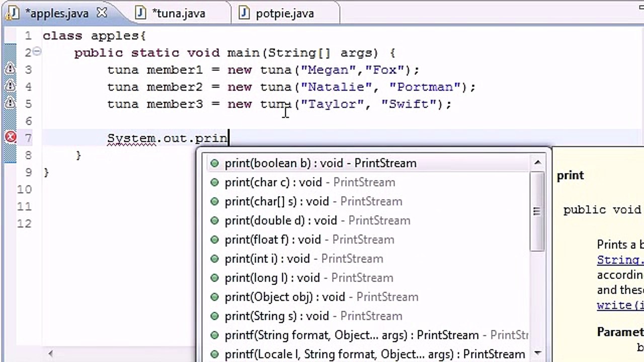
Task: Open the write(i link in the Javadoc popup
Action: coord(620,305)
